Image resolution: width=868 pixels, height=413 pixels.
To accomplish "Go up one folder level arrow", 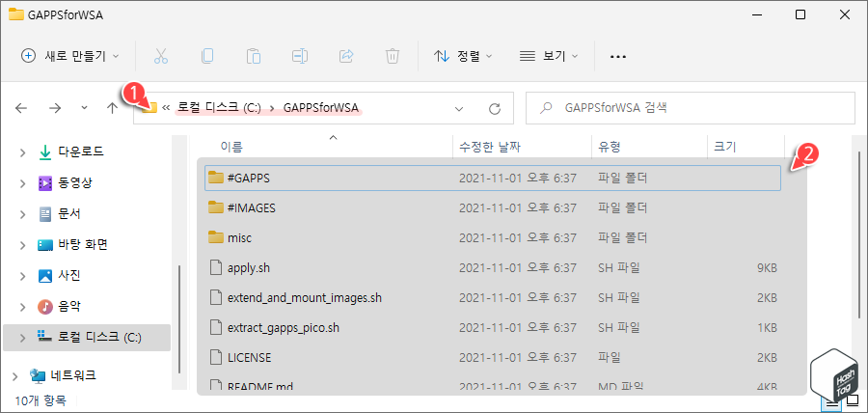I will (112, 108).
